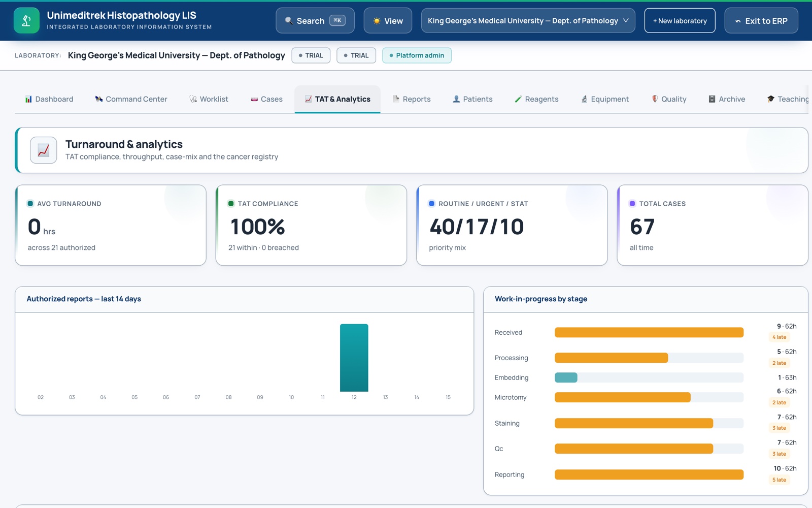
Task: Open the Reagents tab
Action: (x=536, y=99)
